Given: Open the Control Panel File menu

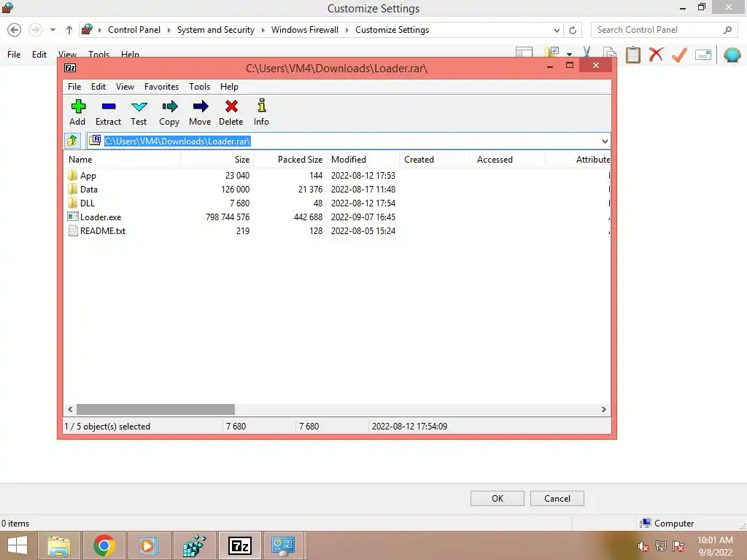Looking at the screenshot, I should tap(14, 54).
